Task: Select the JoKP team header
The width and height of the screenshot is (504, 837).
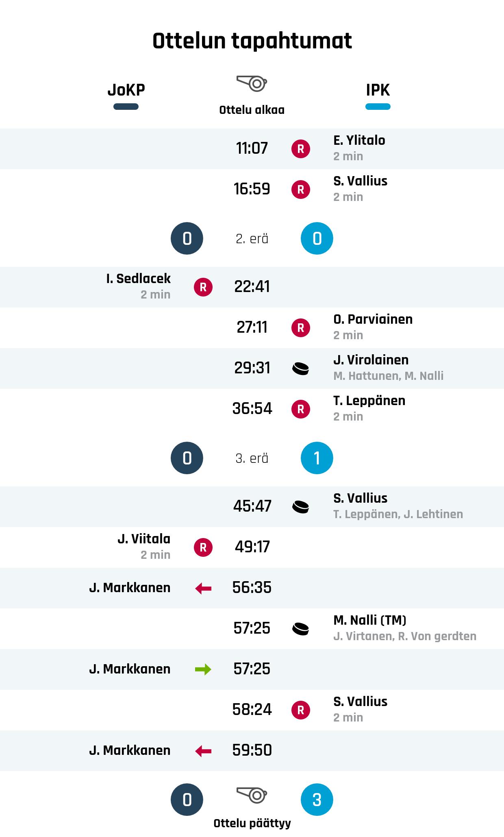Action: click(126, 90)
